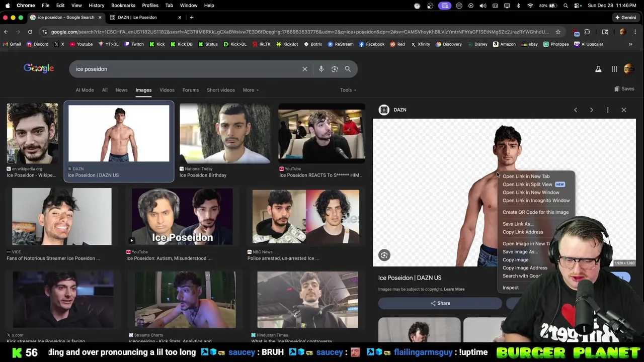
Task: Open Search Labs flask icon
Action: tap(598, 69)
